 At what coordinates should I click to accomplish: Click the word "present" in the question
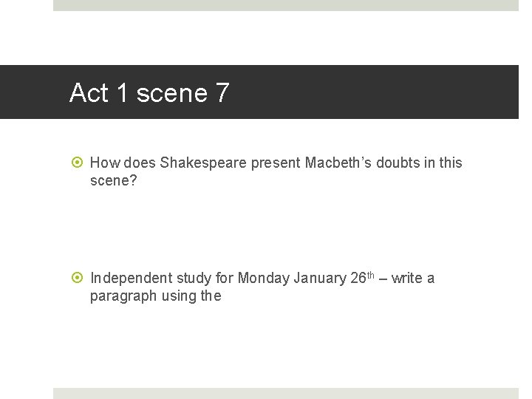pos(276,163)
